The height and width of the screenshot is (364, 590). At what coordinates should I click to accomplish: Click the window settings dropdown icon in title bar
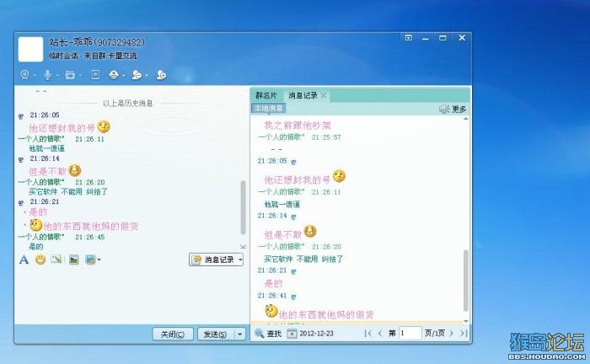(408, 38)
